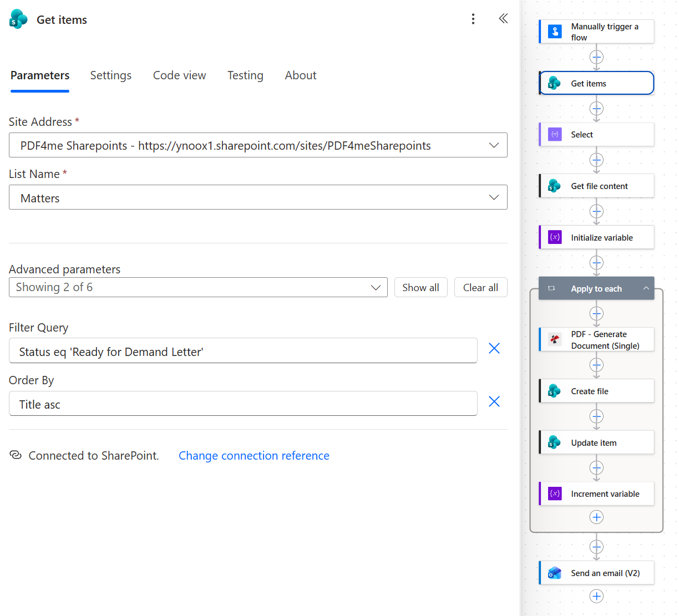Click the Connected to SharePoint text
This screenshot has height=616, width=679.
94,456
